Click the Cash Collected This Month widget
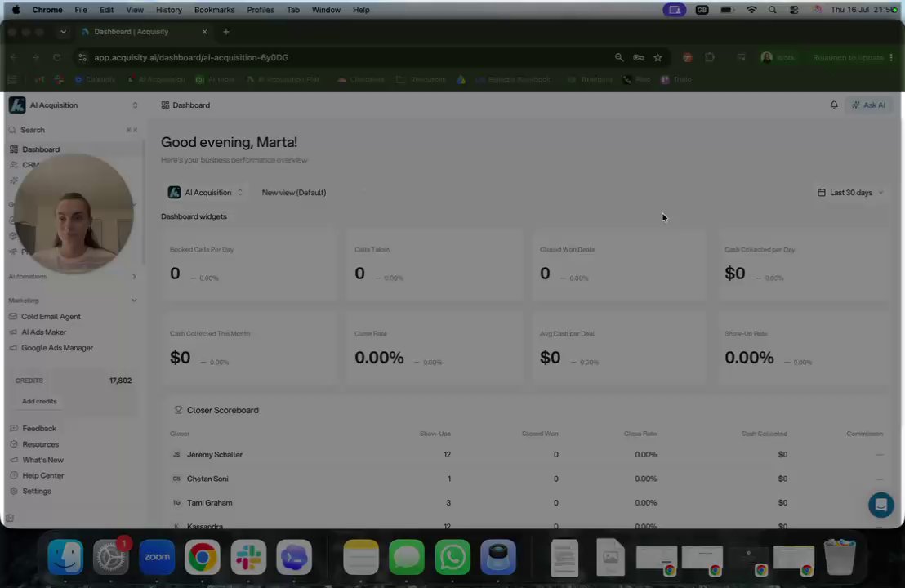The image size is (905, 588). [x=249, y=349]
